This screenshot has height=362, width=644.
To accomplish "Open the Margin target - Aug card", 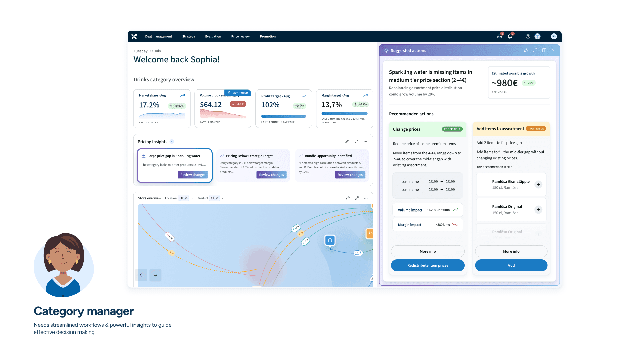I will coord(344,109).
